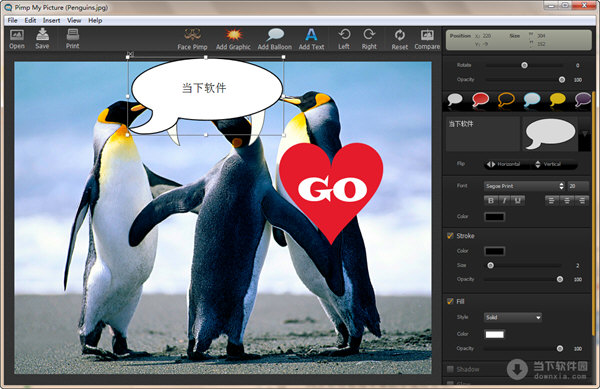Screen dimensions: 600x389
Task: Choose the red balloon style
Action: coord(480,100)
